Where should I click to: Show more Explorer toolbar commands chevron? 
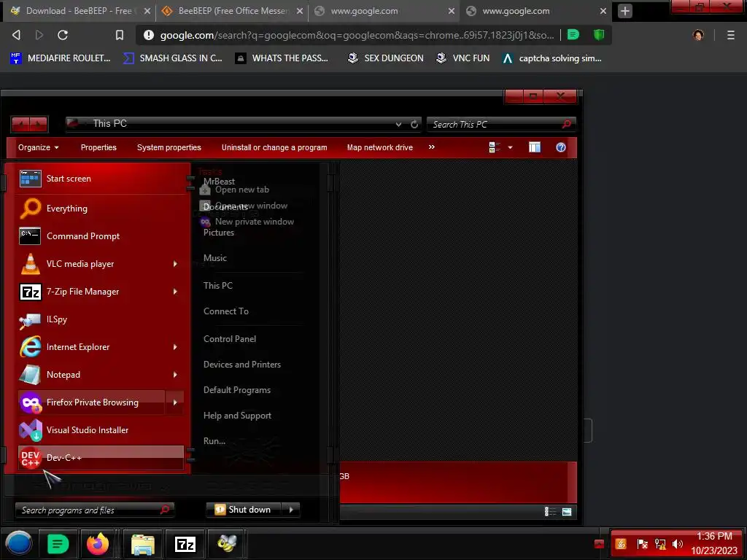click(x=432, y=147)
